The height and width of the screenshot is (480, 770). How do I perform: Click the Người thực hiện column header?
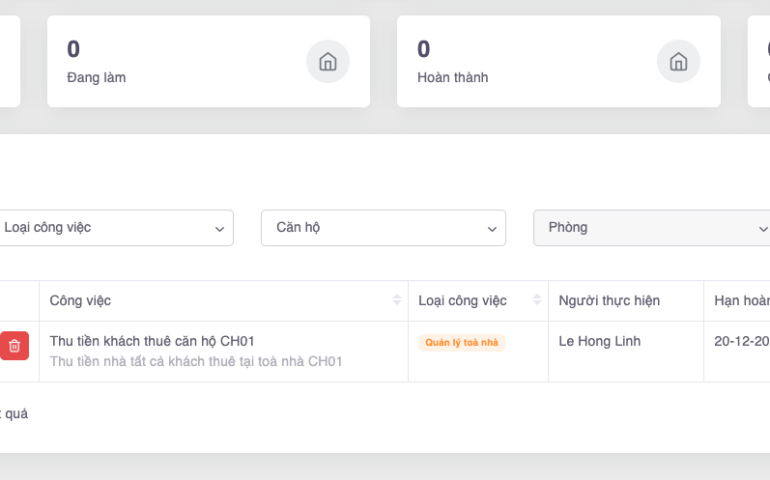tap(609, 301)
